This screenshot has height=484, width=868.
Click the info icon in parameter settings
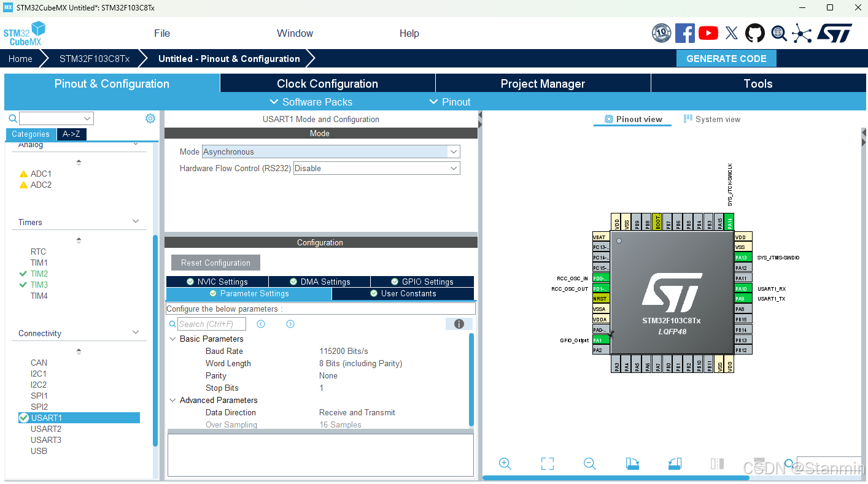459,324
